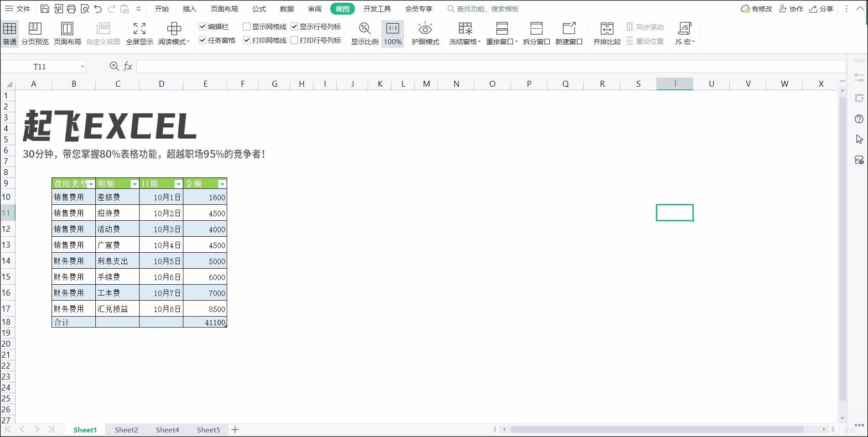Click the 协作 button
The width and height of the screenshot is (868, 437).
pos(791,8)
